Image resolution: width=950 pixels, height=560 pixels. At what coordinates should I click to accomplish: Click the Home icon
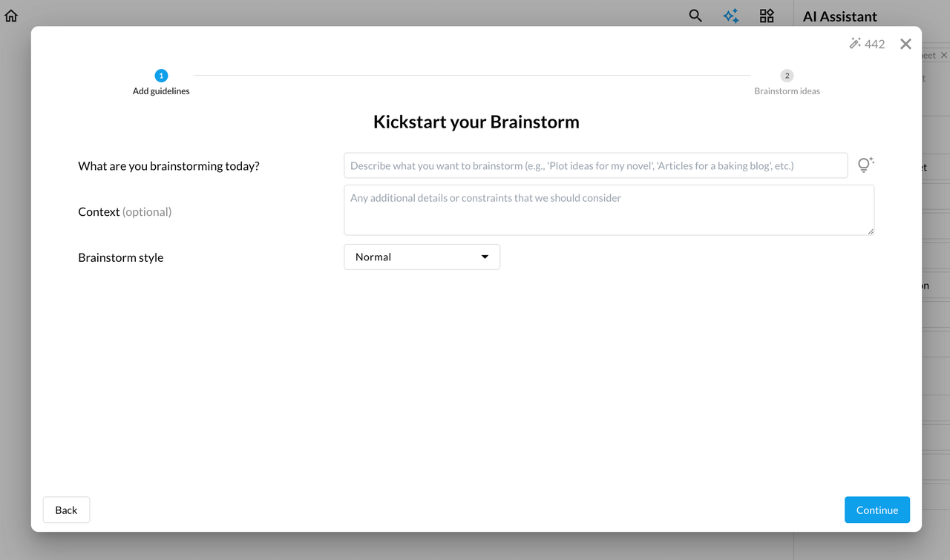[x=11, y=16]
